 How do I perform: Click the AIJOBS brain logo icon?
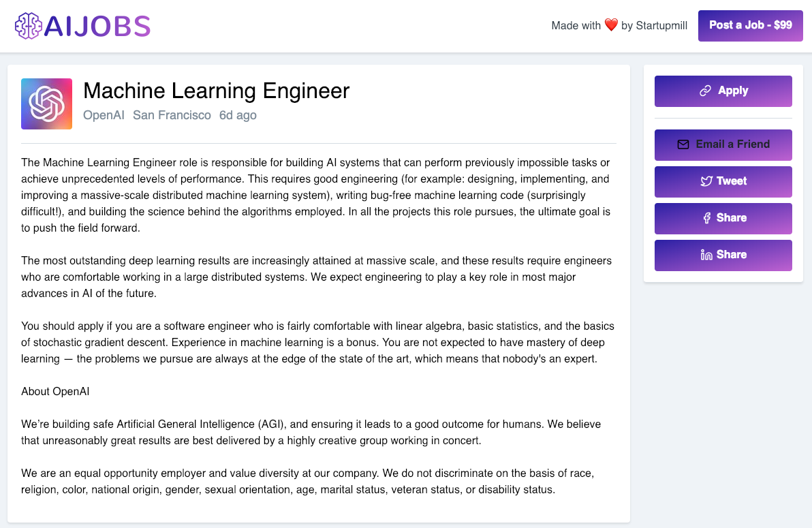[x=27, y=25]
